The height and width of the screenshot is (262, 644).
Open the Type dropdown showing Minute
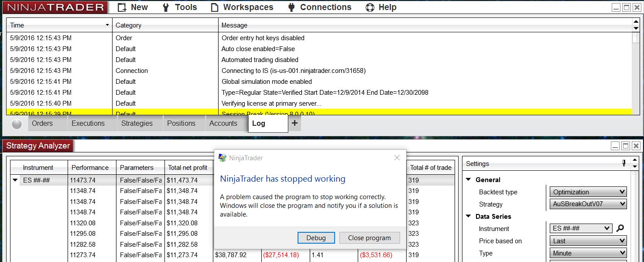(588, 253)
